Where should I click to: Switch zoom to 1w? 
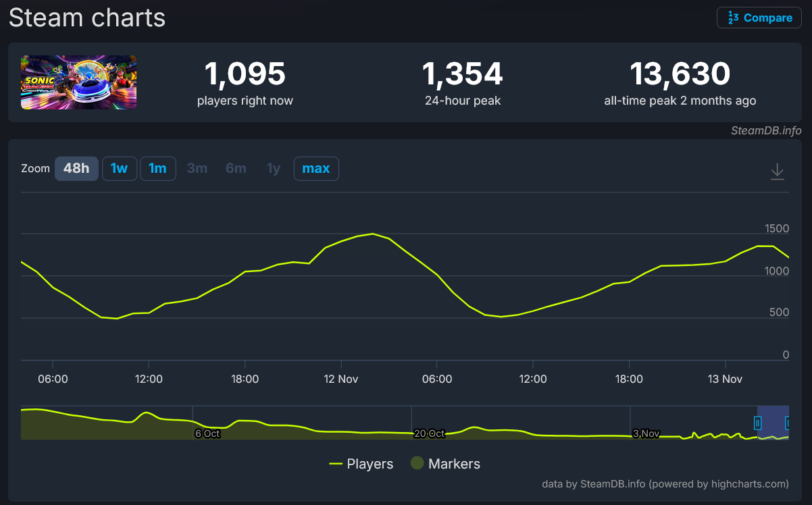[120, 168]
